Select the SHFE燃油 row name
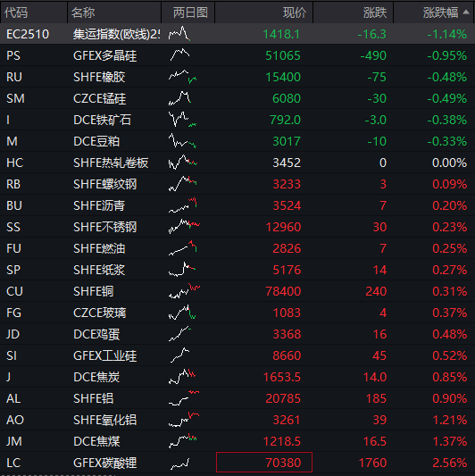475x476 pixels. click(99, 248)
